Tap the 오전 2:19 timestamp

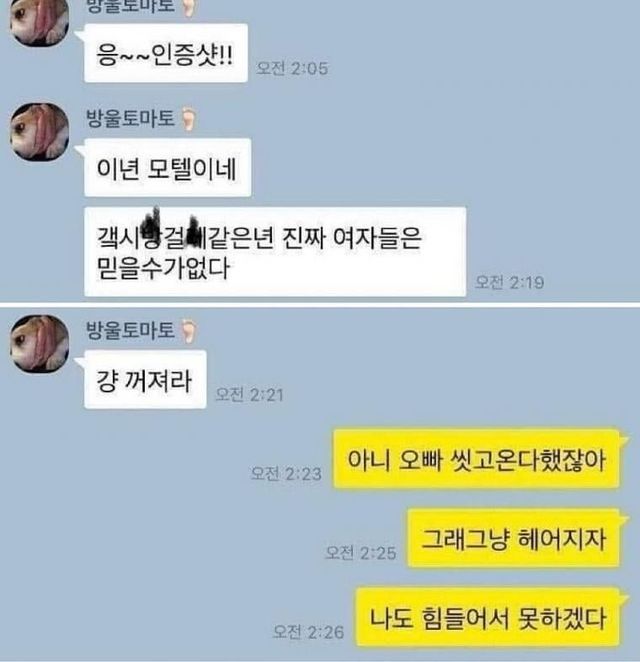pyautogui.click(x=510, y=282)
